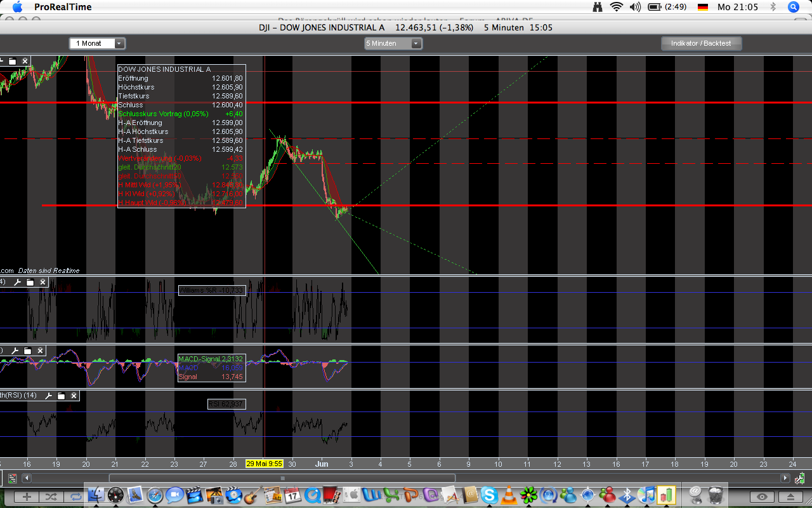Open the German flag input source menu
This screenshot has width=812, height=508.
703,7
